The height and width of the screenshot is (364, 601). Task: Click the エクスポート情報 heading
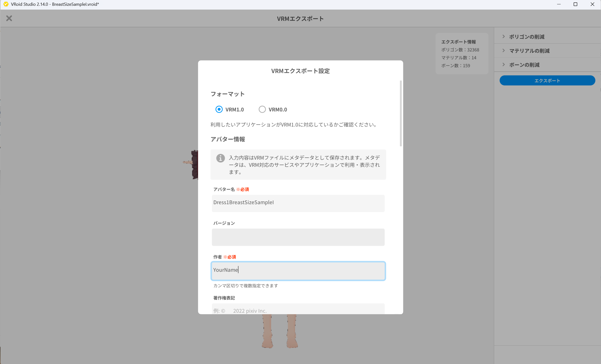[x=458, y=42]
